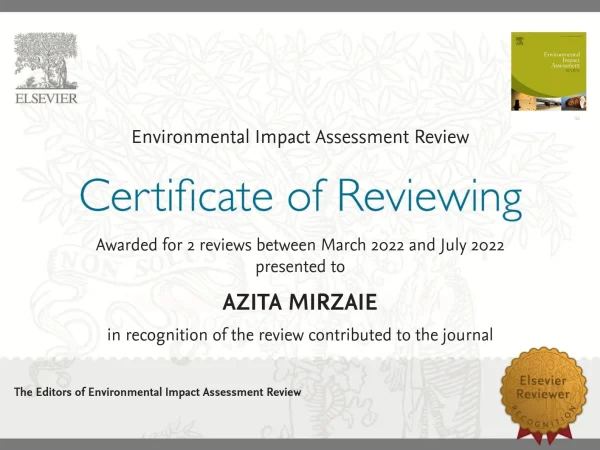The height and width of the screenshot is (450, 600).
Task: Click the gold Elsevier Reviewer seal
Action: click(x=543, y=395)
